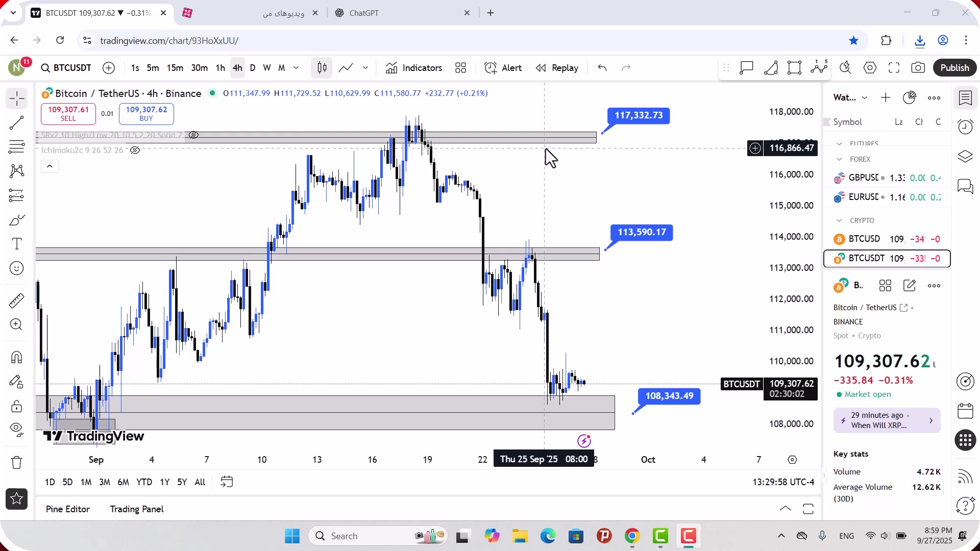
Task: Toggle visibility of SRv2 indicator
Action: (193, 135)
